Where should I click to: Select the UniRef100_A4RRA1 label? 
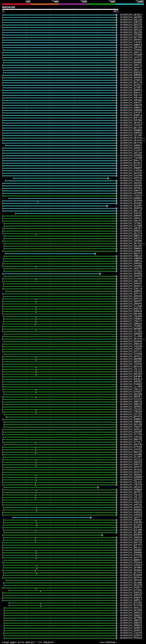(x=131, y=198)
